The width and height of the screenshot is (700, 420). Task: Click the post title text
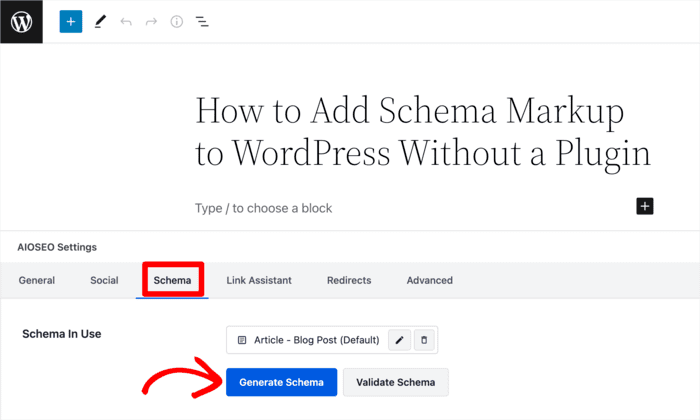(x=423, y=133)
